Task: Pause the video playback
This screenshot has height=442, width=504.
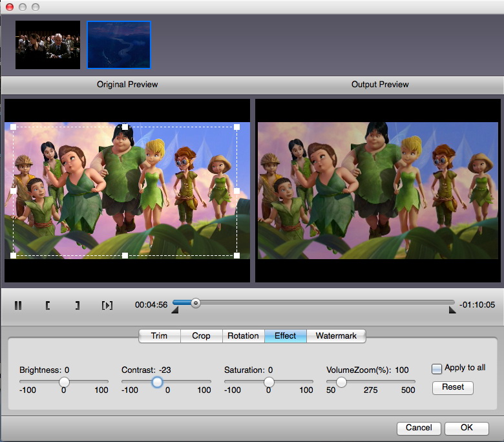Action: point(18,306)
